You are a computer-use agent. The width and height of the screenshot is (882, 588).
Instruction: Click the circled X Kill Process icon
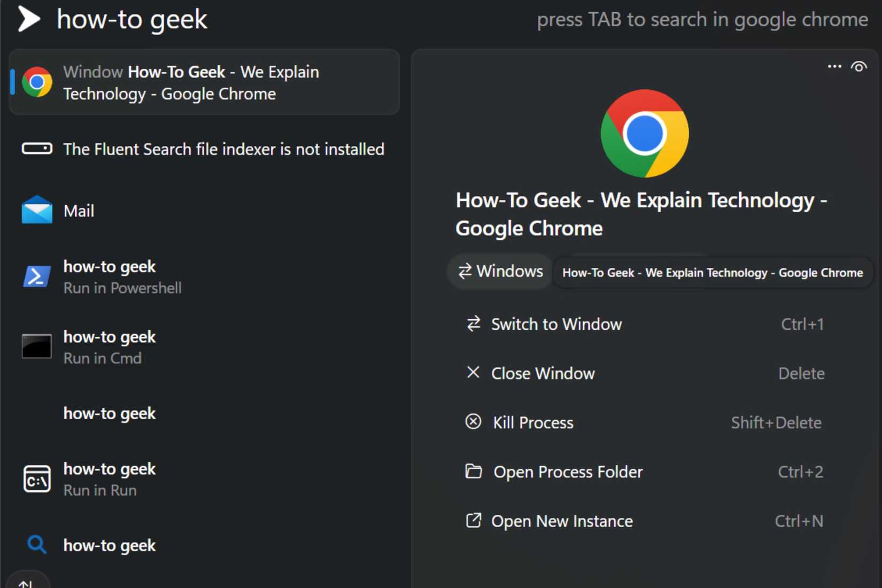pos(474,422)
